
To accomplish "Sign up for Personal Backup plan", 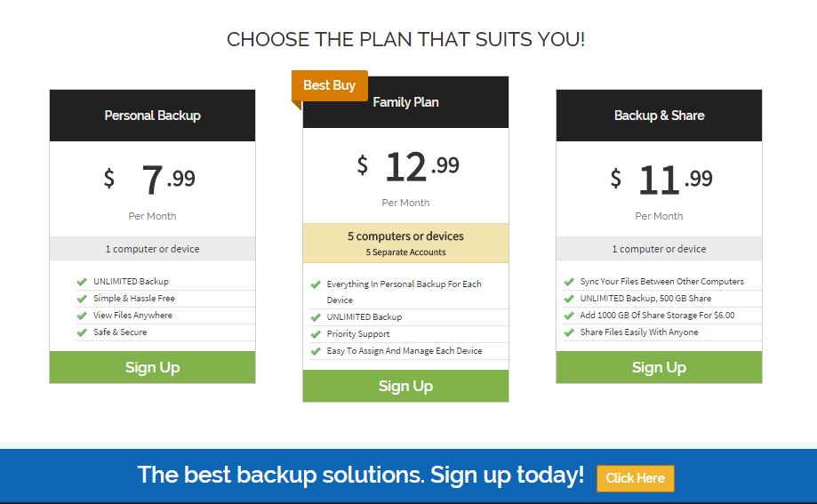I will (152, 367).
